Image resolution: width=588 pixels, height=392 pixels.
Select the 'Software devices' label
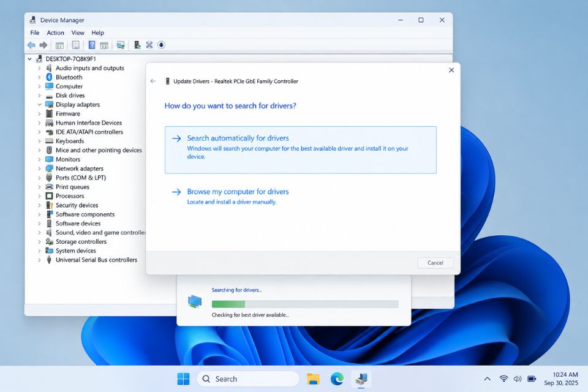pos(78,223)
